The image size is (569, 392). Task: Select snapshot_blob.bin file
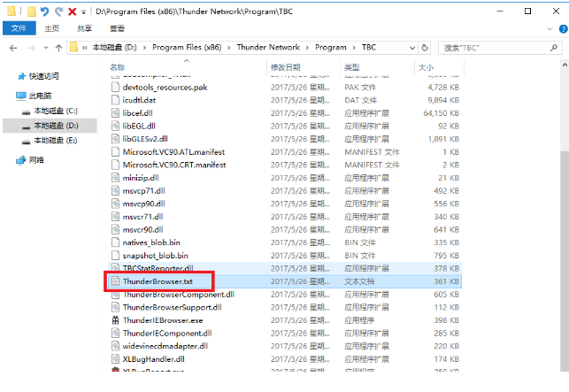pos(156,256)
